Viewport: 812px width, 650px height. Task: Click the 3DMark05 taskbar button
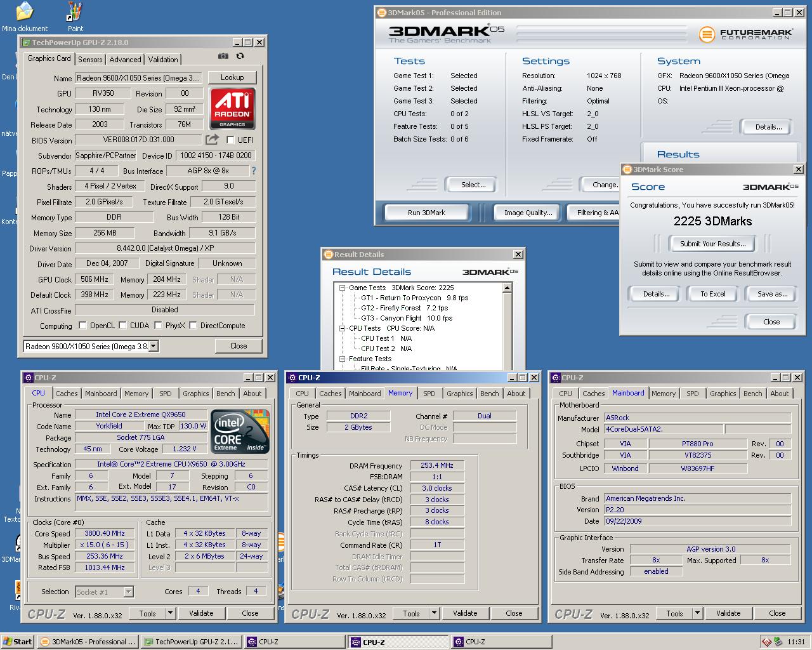click(88, 642)
